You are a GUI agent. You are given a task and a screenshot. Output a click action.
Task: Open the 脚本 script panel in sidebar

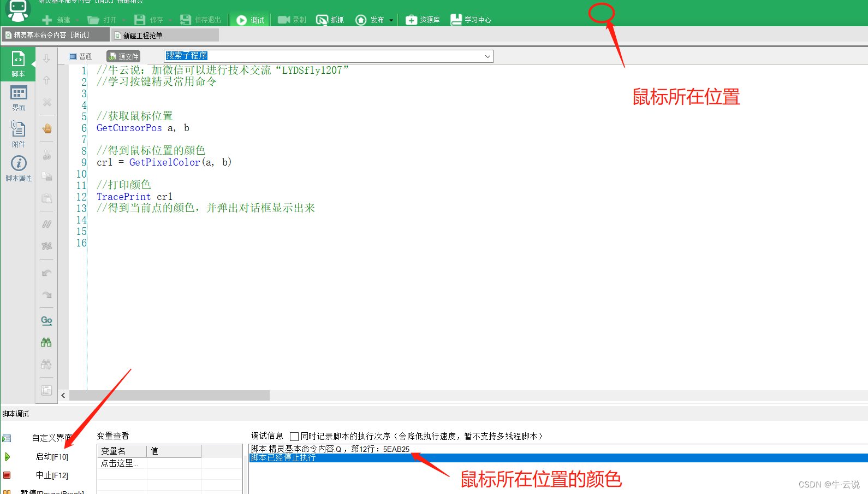pos(18,64)
